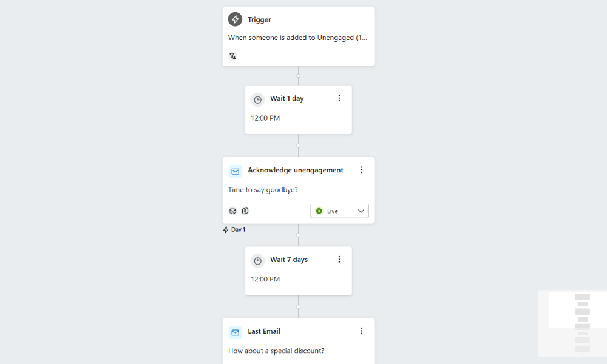Image resolution: width=607 pixels, height=364 pixels.
Task: Open the Acknowledge unengagement options menu
Action: click(362, 170)
